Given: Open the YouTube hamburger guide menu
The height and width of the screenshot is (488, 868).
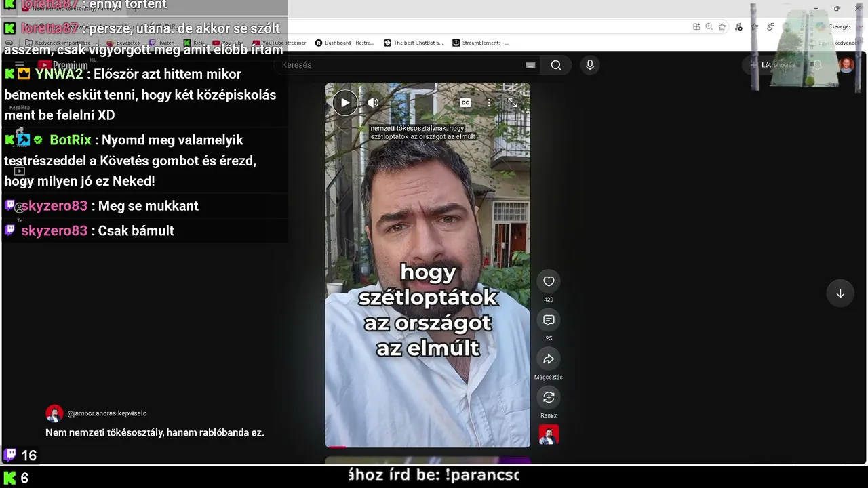Looking at the screenshot, I should click(x=20, y=65).
